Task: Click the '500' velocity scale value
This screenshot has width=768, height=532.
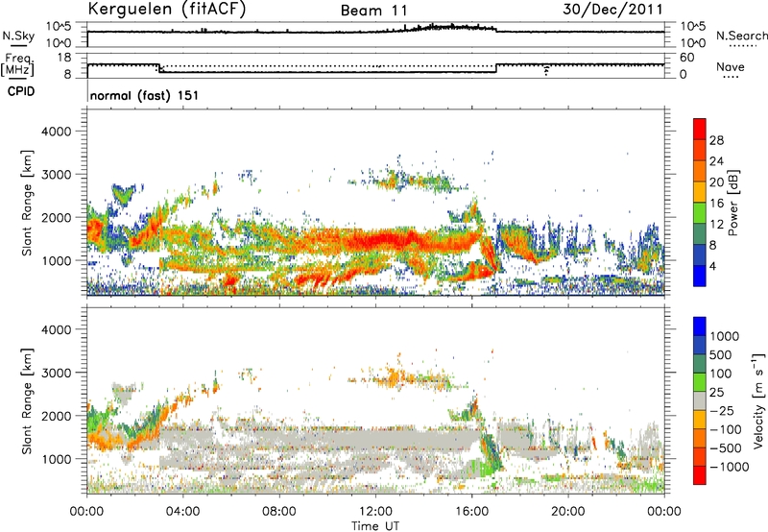Action: pos(721,354)
